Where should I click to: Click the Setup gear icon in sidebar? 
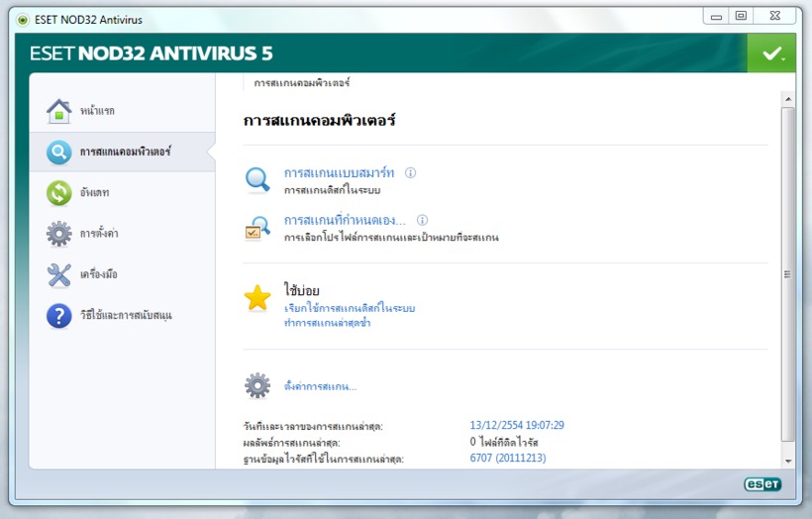pyautogui.click(x=59, y=234)
